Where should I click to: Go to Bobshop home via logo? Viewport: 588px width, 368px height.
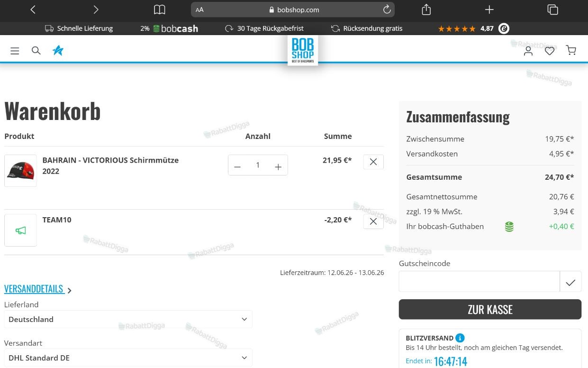click(x=303, y=50)
